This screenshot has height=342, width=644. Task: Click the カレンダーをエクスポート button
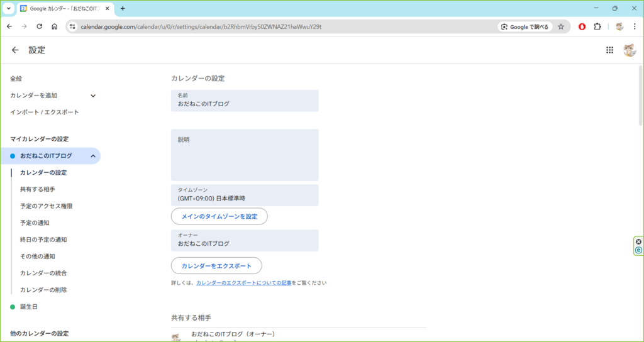[216, 266]
